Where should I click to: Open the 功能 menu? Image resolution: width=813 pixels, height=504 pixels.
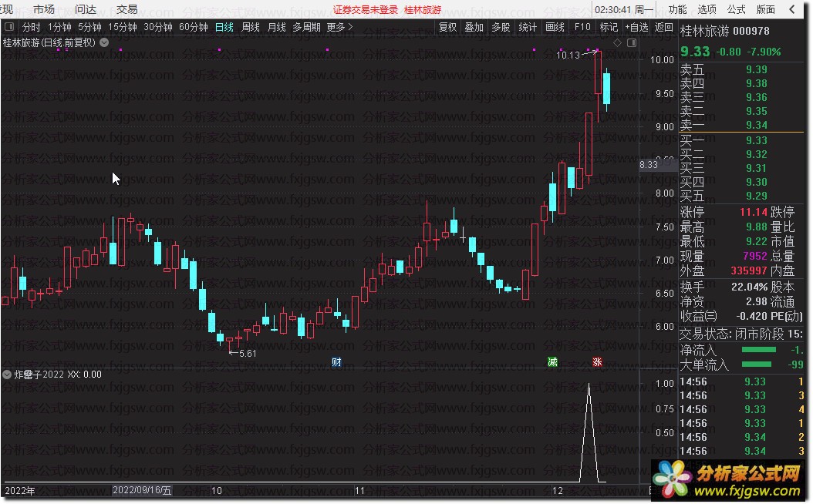click(677, 9)
